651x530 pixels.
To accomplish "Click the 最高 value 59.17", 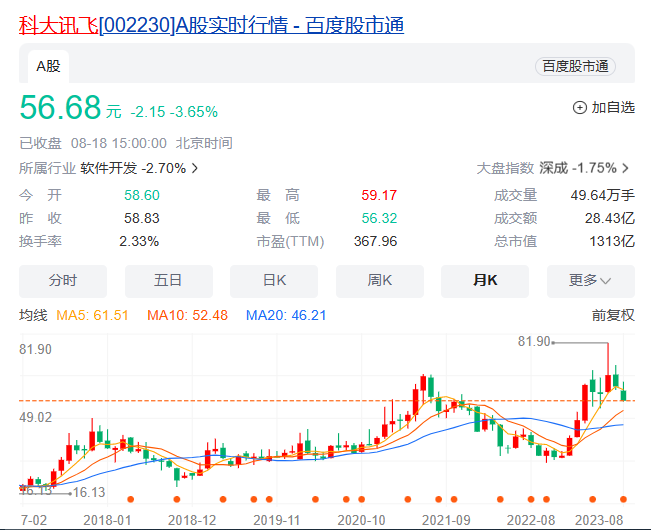I will coord(379,195).
